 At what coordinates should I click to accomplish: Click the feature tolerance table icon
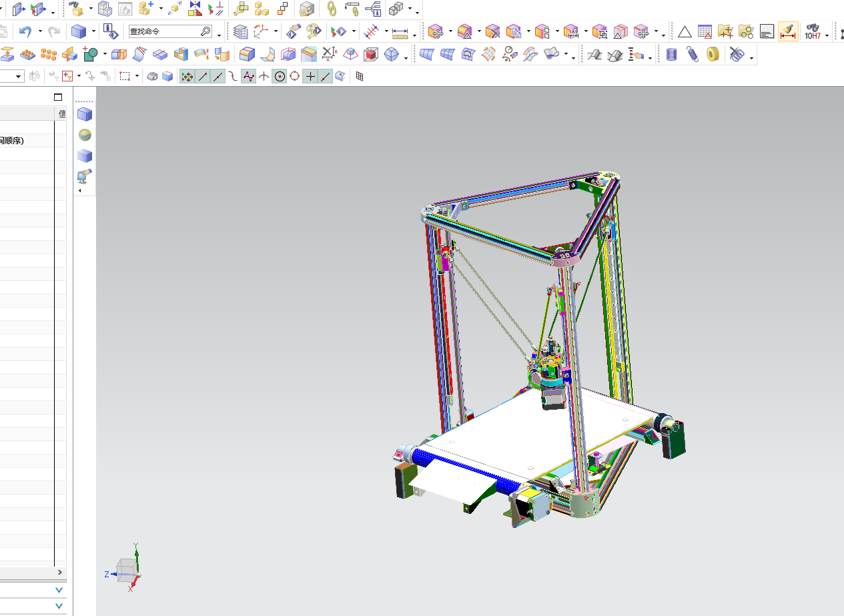[x=705, y=31]
